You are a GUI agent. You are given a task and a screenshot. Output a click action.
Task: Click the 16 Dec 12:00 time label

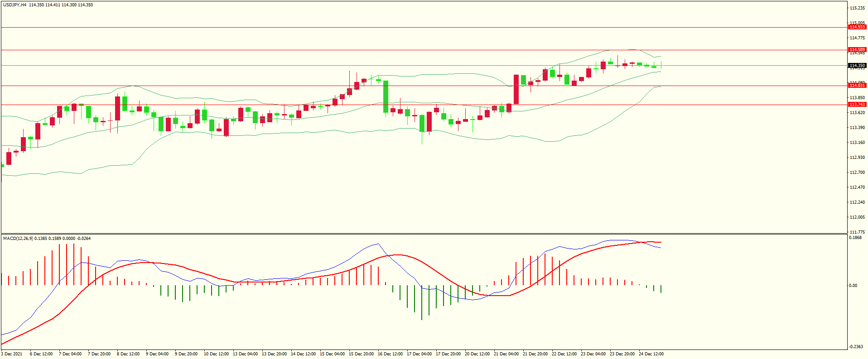pos(390,354)
